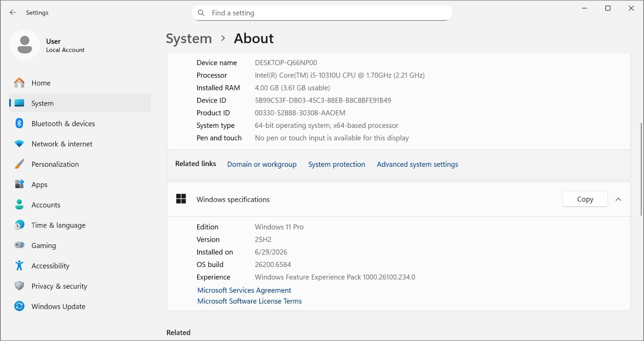Go to Network & internet settings
The image size is (644, 341).
click(x=80, y=144)
